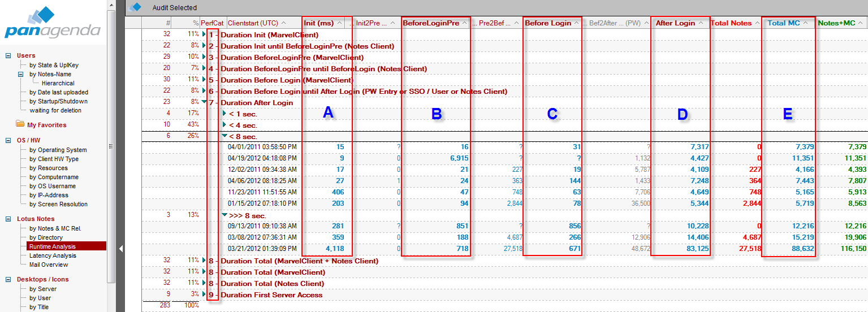
Task: Open by OS Username view
Action: click(53, 186)
